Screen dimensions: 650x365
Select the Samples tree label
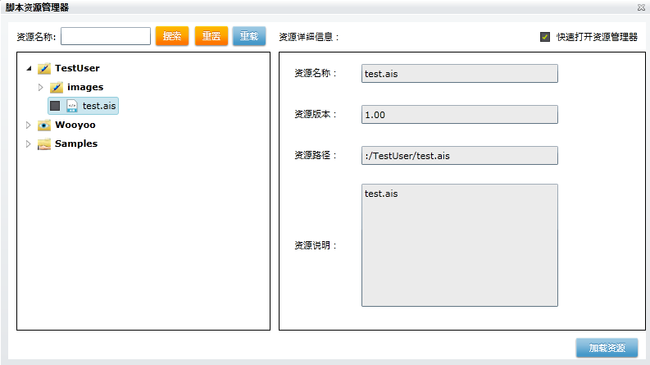pos(76,144)
